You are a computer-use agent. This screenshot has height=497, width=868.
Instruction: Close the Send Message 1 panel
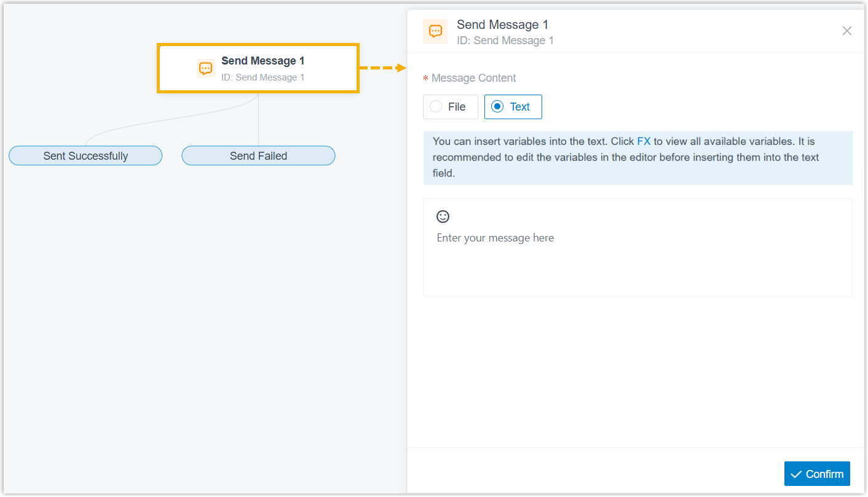[847, 31]
